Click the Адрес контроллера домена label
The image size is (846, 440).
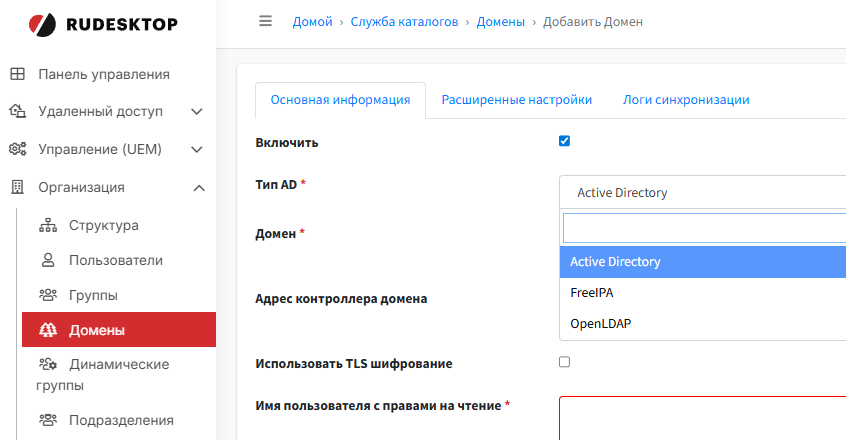pos(341,298)
